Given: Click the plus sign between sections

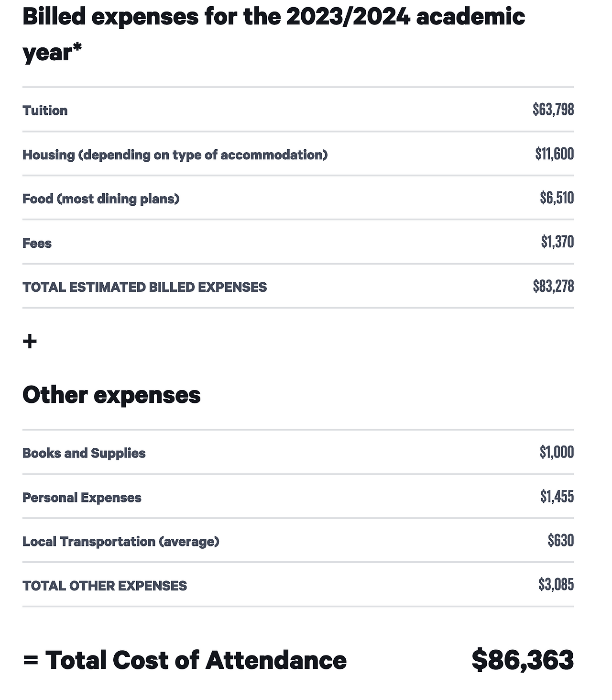Looking at the screenshot, I should pos(30,342).
